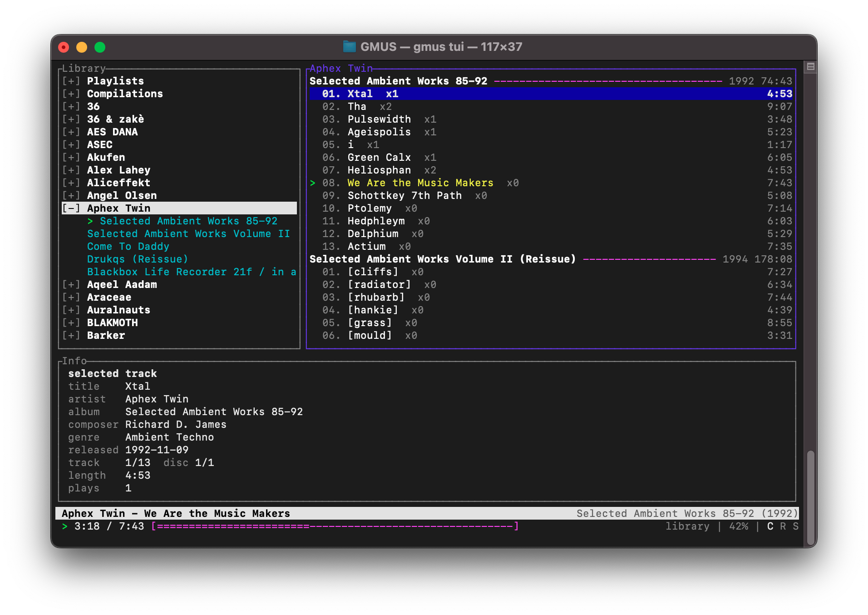Image resolution: width=868 pixels, height=615 pixels.
Task: Select the artist Auralnauts
Action: coord(118,310)
